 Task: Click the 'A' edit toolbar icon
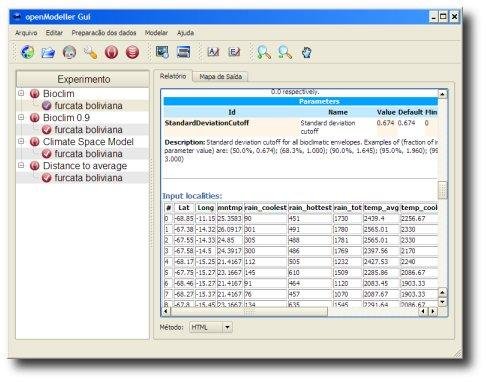213,52
